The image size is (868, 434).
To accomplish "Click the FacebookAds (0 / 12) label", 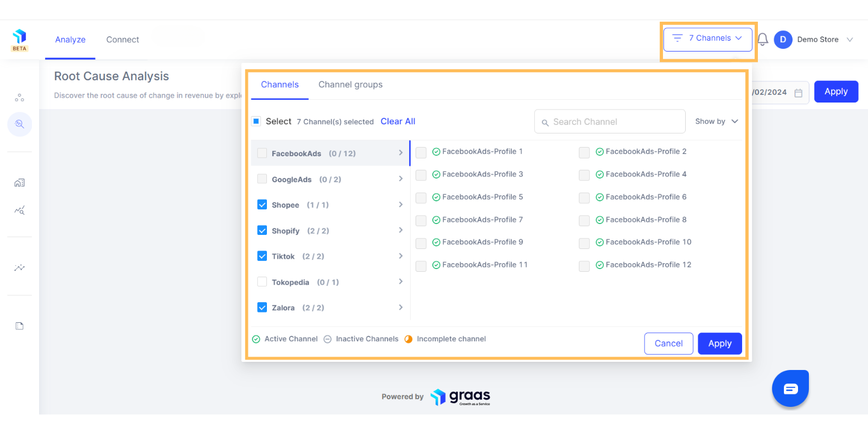I will [x=314, y=154].
